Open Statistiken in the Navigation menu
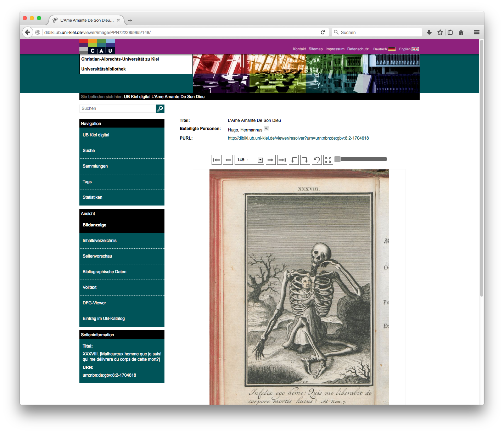This screenshot has width=504, height=433. (122, 197)
